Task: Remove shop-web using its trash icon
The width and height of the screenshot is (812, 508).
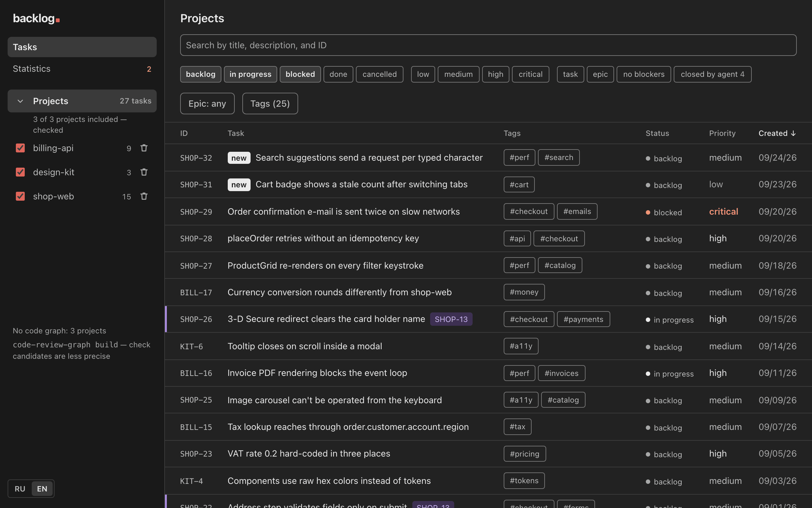Action: [144, 197]
